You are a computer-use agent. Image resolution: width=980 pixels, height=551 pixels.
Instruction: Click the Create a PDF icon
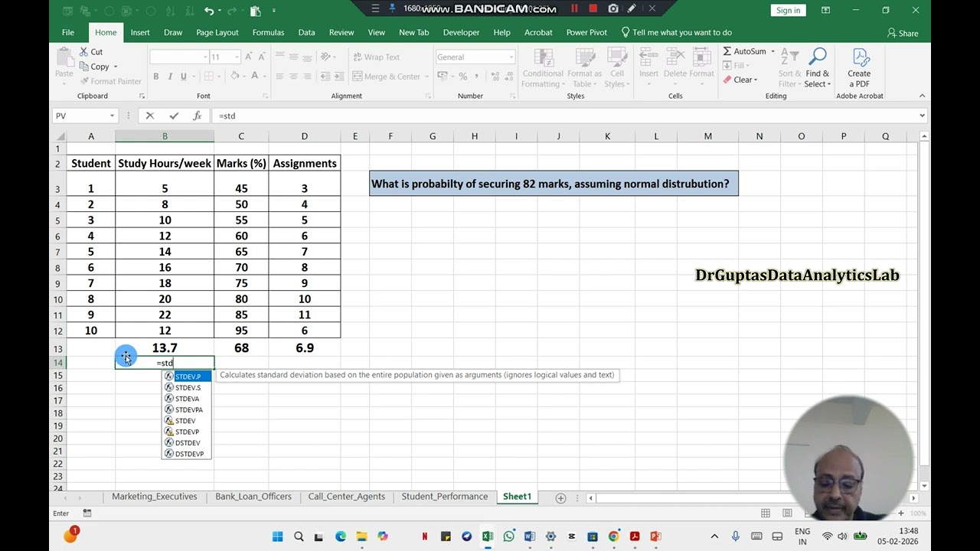coord(860,58)
